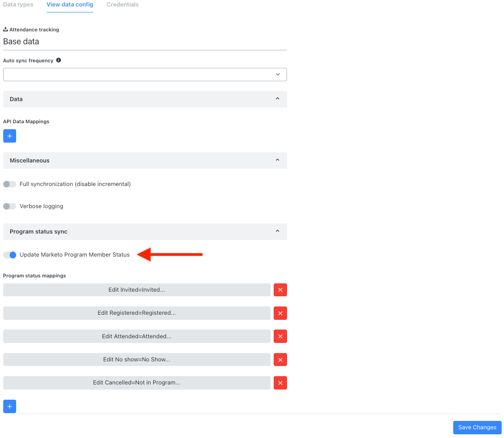Add a new API Data Mapping
Screen dimensions: 504x438
point(10,136)
